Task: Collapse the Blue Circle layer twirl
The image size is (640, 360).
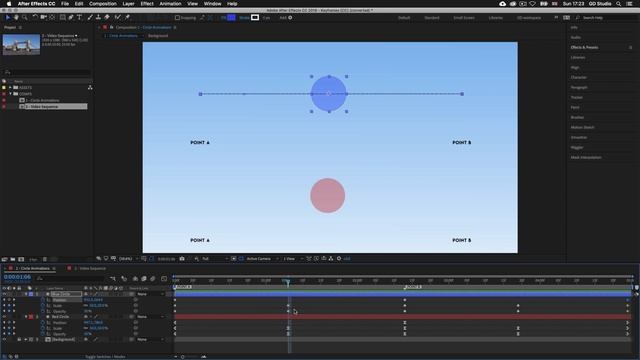Action: click(x=26, y=294)
